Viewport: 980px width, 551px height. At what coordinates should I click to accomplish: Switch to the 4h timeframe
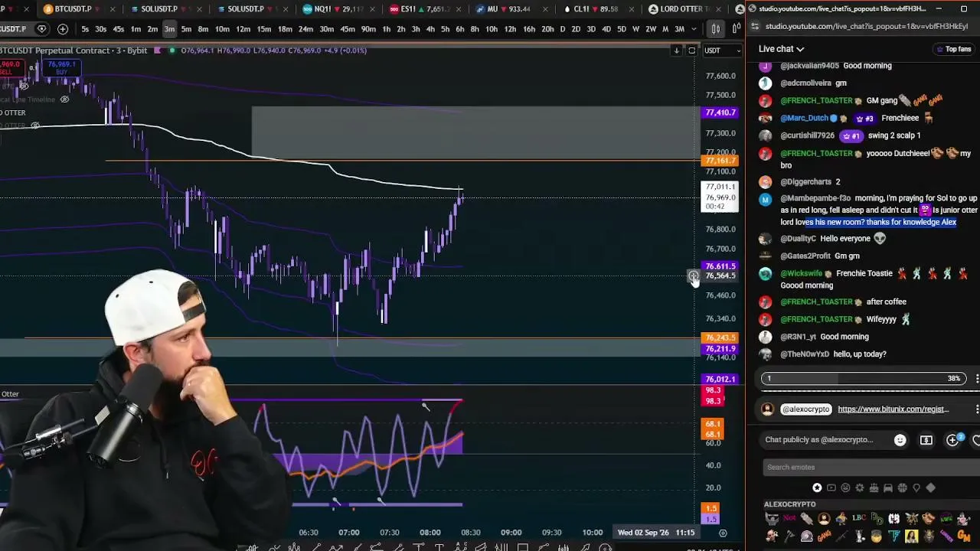(x=430, y=29)
